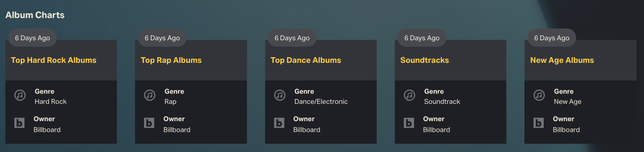Click the Billboard logo icon on Soundtracks card
The height and width of the screenshot is (152, 644).
(x=409, y=123)
